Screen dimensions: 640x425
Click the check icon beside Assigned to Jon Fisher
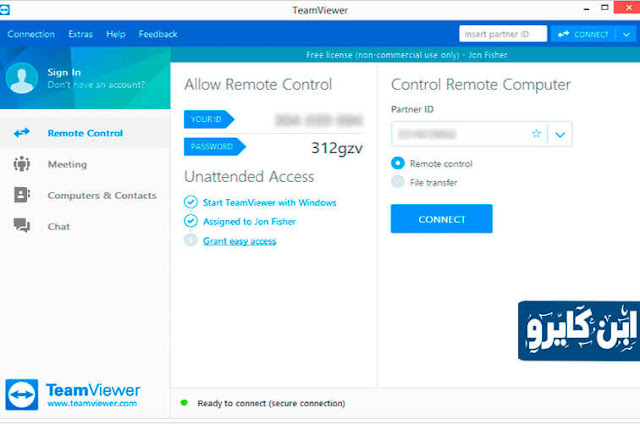coord(191,221)
